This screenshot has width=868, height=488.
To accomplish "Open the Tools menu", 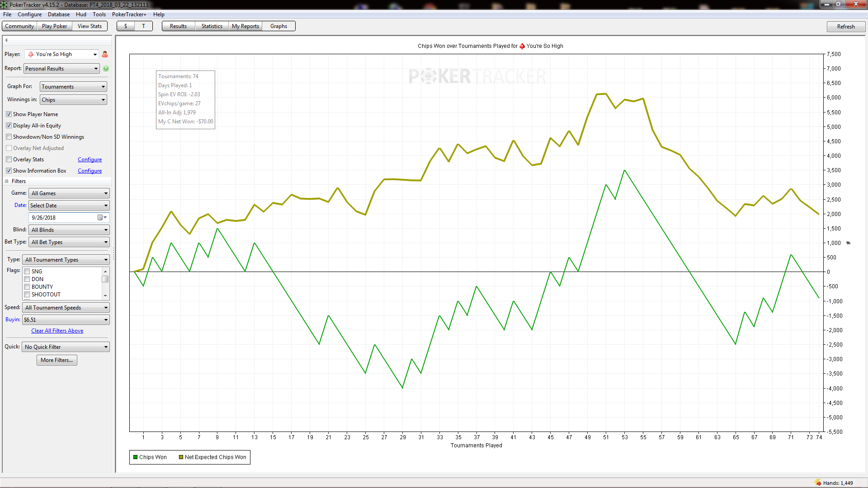I will pyautogui.click(x=99, y=14).
